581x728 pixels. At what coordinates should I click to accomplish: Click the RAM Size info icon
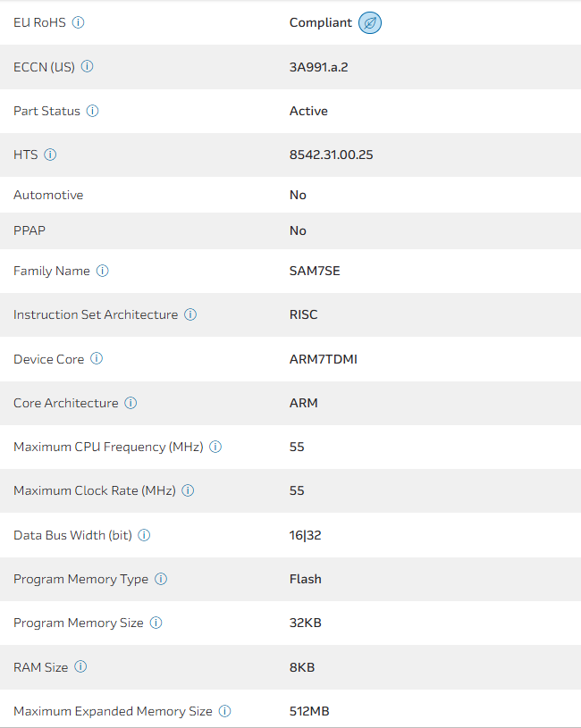pos(80,666)
